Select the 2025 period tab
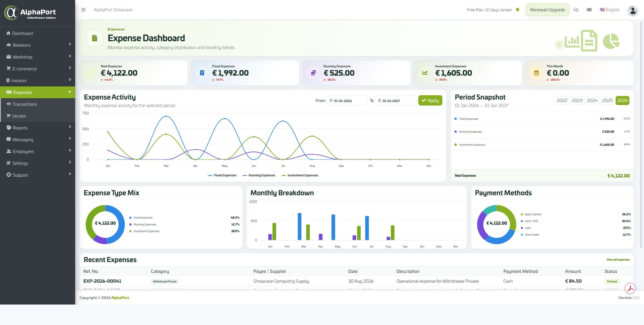 (x=607, y=101)
